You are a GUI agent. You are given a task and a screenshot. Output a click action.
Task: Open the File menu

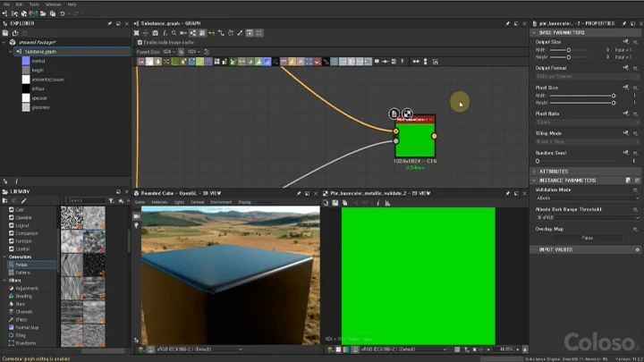coord(6,4)
